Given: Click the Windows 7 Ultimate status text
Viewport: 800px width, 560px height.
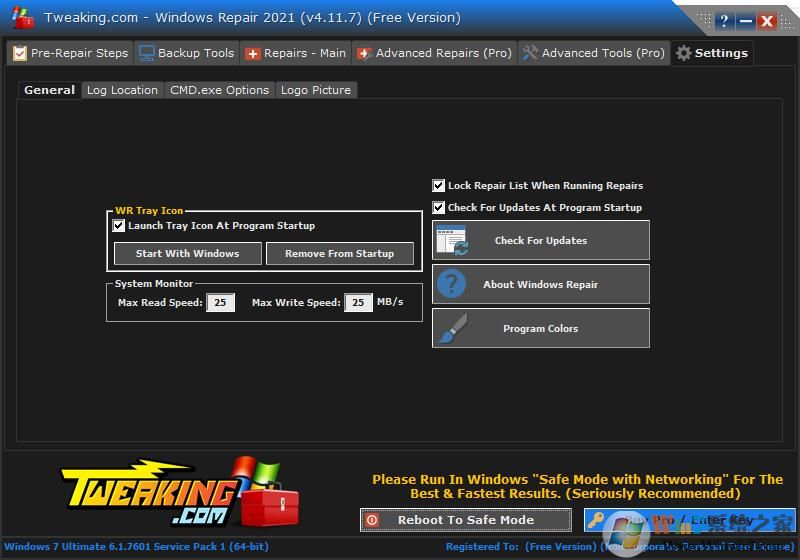Looking at the screenshot, I should pyautogui.click(x=136, y=547).
